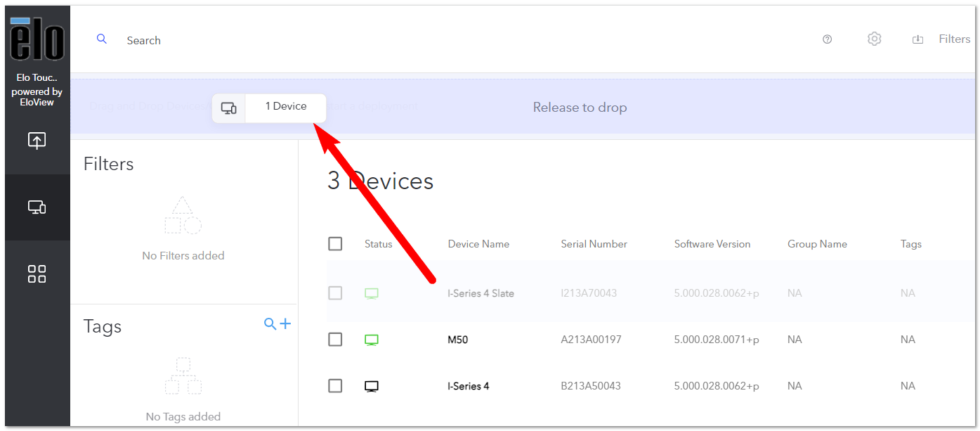Open the Devices sidebar icon

tap(37, 207)
